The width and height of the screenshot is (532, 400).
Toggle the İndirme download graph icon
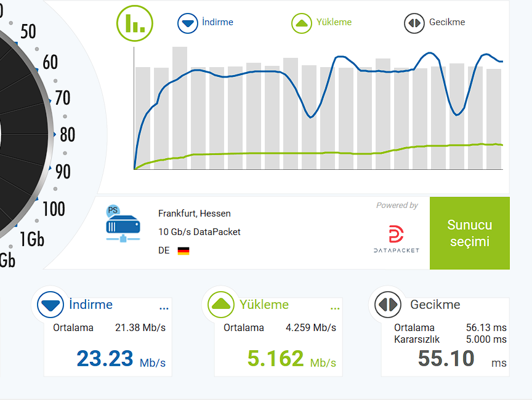[x=188, y=23]
